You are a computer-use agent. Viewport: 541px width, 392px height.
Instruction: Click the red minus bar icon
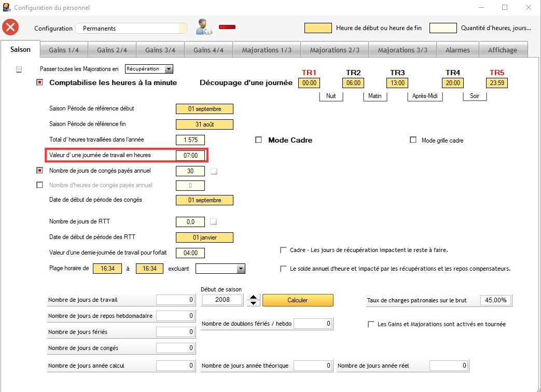227,27
